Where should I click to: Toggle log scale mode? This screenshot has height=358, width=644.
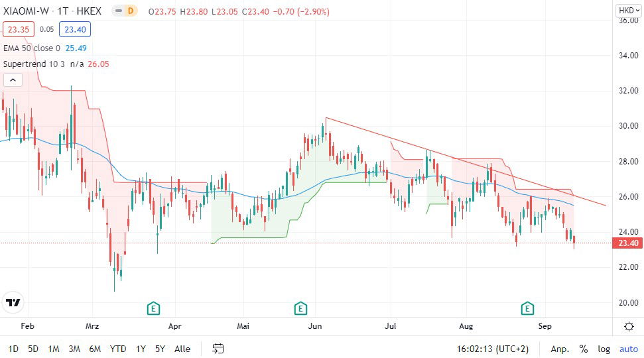tap(604, 349)
